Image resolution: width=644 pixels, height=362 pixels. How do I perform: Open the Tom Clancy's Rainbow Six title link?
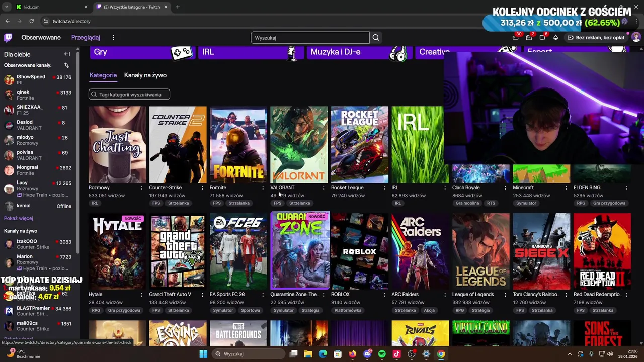[x=536, y=295]
